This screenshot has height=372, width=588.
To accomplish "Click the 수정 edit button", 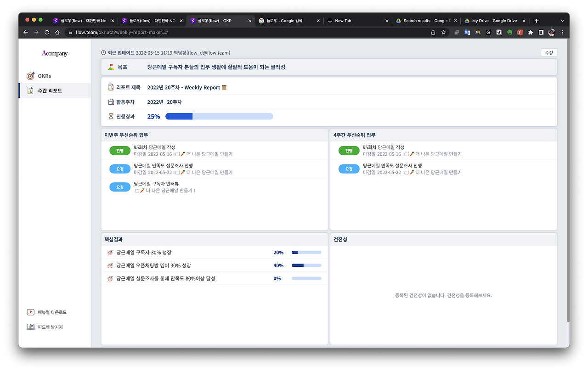I will pos(549,53).
